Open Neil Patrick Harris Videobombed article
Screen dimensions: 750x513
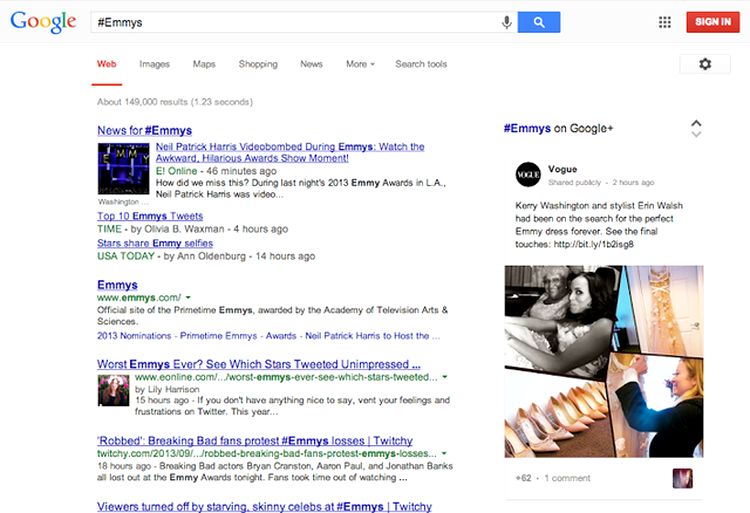tap(290, 152)
